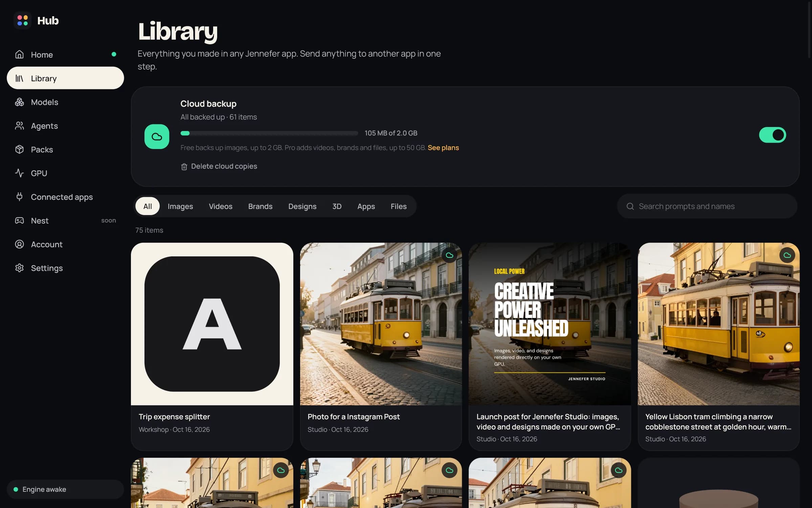Click Delete cloud copies

pos(219,166)
